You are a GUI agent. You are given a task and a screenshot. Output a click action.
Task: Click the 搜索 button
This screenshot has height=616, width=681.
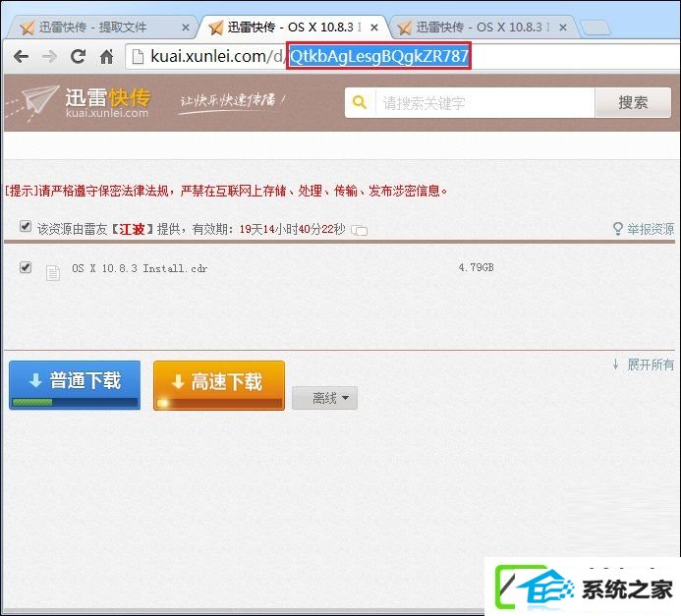click(633, 103)
